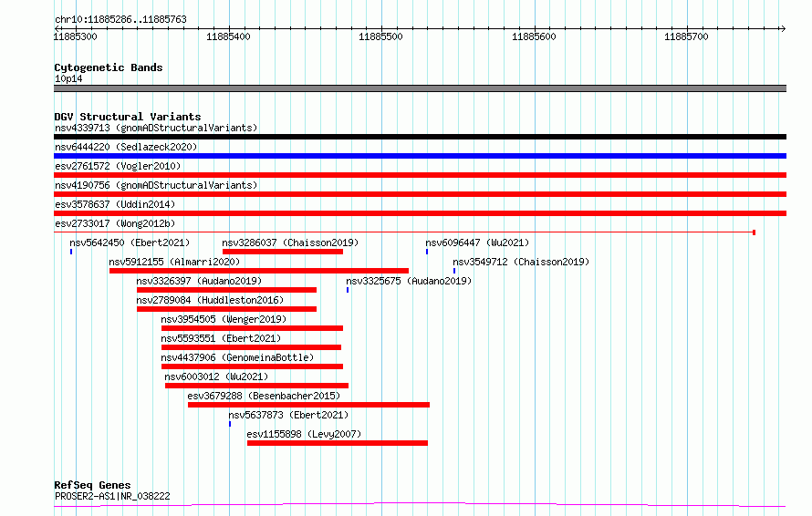The image size is (812, 516).
Task: Open nsv2789084 (Huddleston2016) label
Action: pos(210,300)
